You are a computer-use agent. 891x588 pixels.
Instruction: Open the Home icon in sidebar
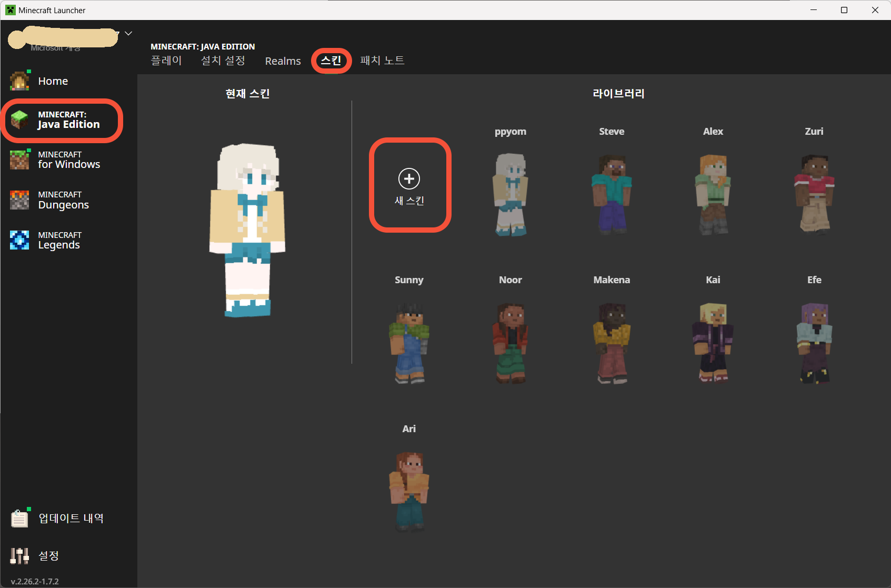[x=19, y=81]
